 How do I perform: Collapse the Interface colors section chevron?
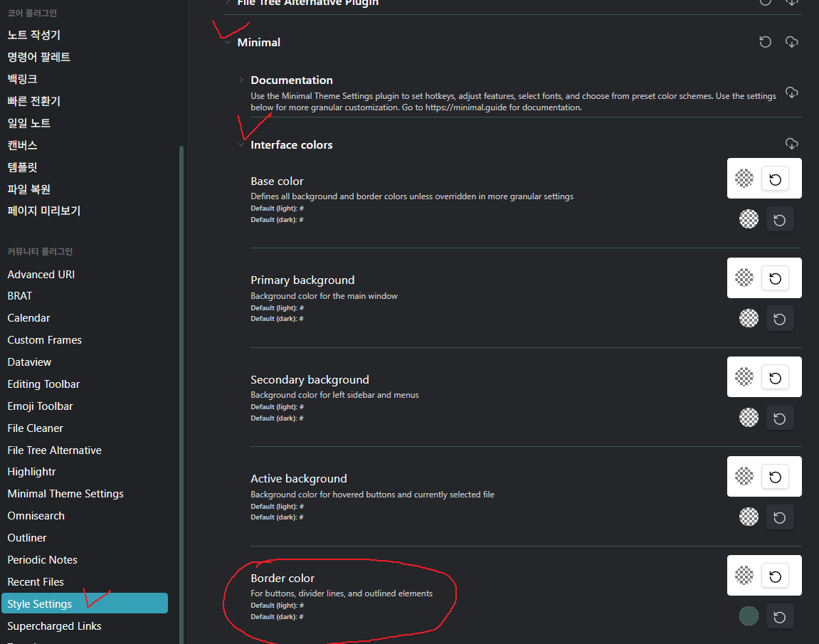[x=241, y=144]
